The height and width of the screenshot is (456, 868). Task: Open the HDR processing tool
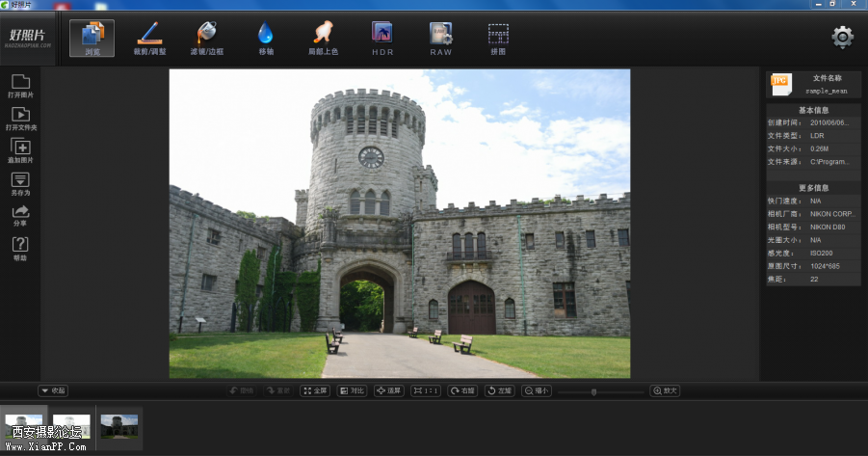(x=382, y=38)
